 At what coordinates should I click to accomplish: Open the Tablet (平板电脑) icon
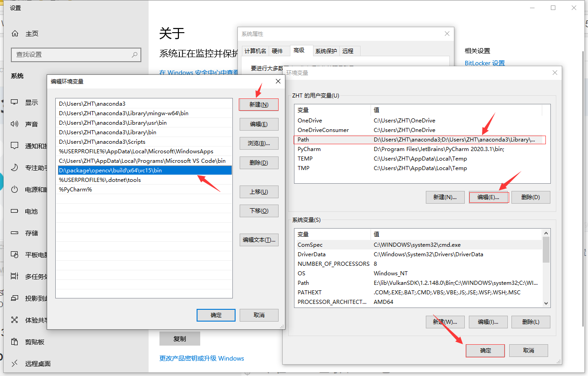[15, 255]
